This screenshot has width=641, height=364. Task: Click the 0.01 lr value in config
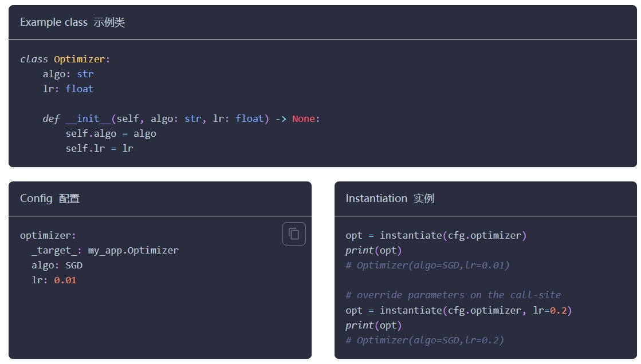click(x=65, y=280)
